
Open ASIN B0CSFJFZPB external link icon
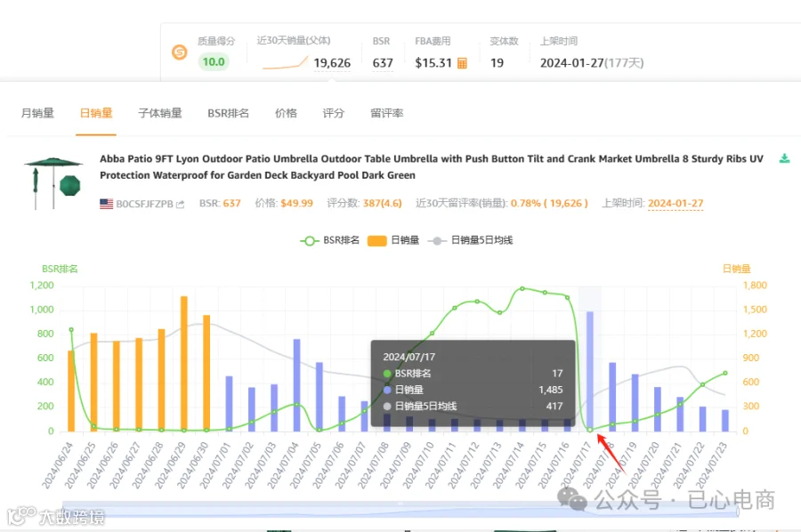click(x=180, y=205)
